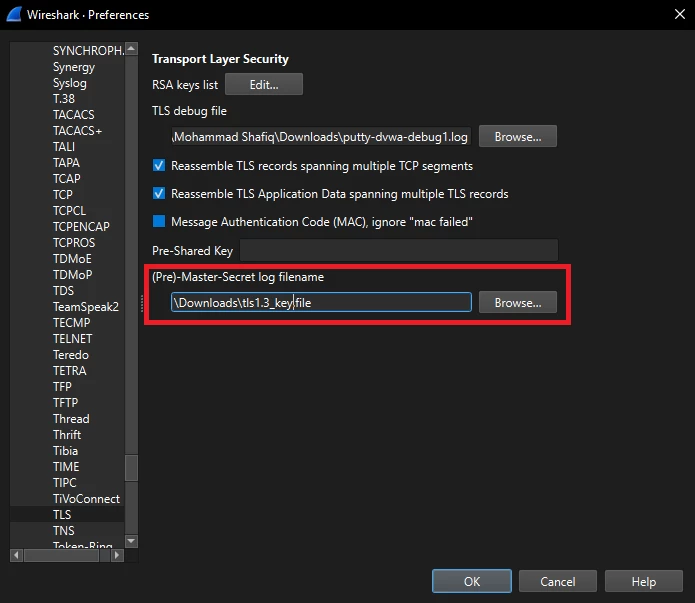Click the "RSA keys list" label
695x603 pixels.
click(185, 85)
